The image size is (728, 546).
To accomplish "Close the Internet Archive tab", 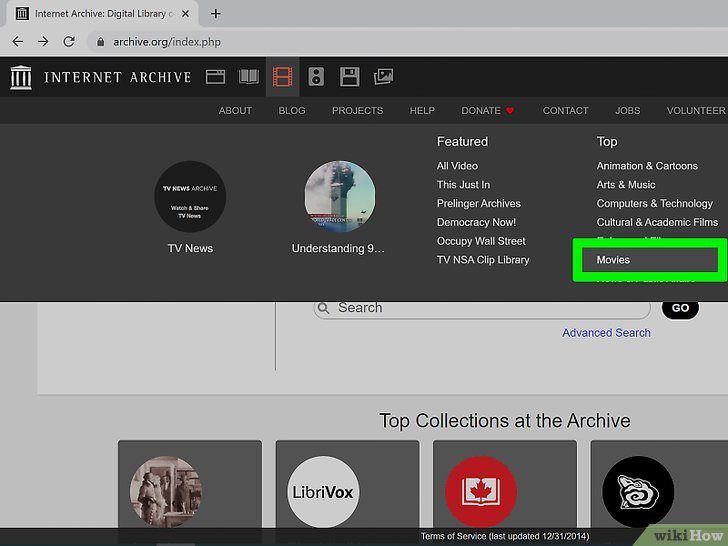I will [185, 14].
